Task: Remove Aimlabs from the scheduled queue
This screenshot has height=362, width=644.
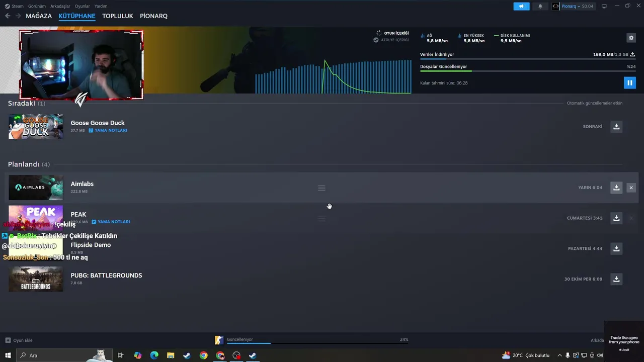Action: click(631, 188)
